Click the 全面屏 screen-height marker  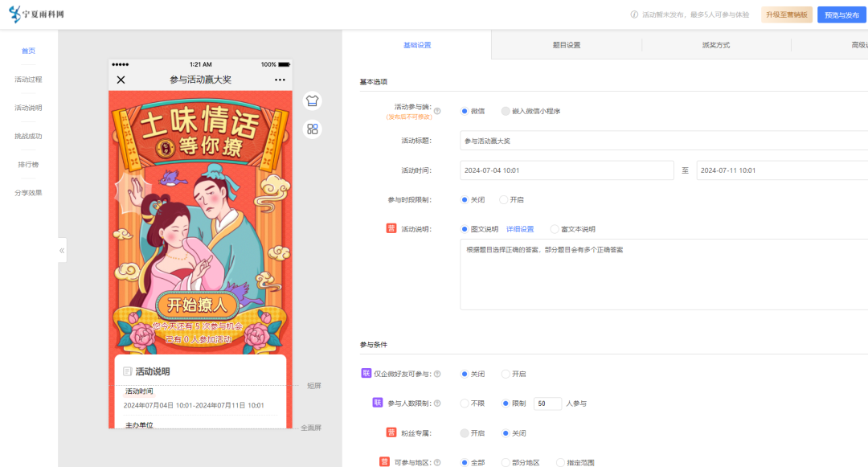tap(310, 428)
